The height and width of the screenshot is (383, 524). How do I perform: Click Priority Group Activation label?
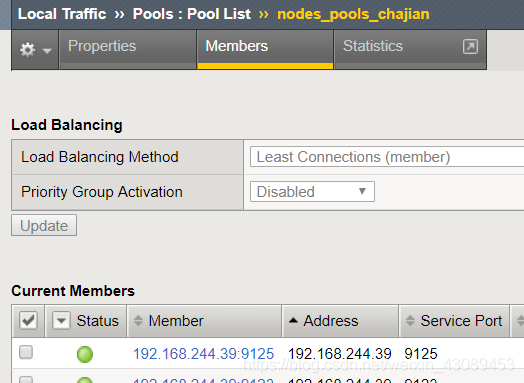pos(102,192)
